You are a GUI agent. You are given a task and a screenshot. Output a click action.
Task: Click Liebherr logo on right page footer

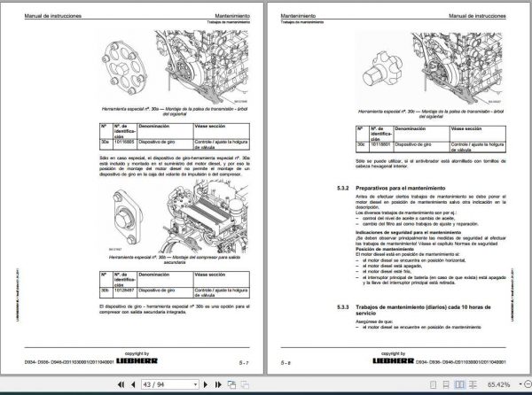pyautogui.click(x=393, y=360)
